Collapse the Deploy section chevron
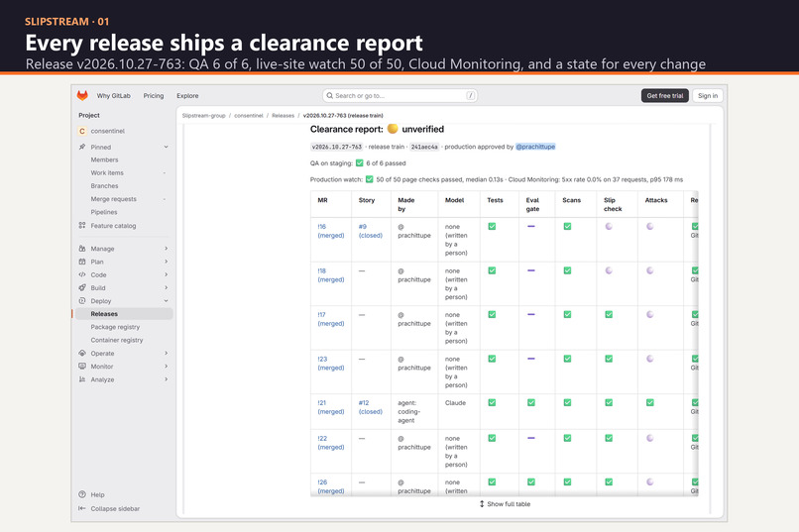The height and width of the screenshot is (532, 799). point(166,301)
